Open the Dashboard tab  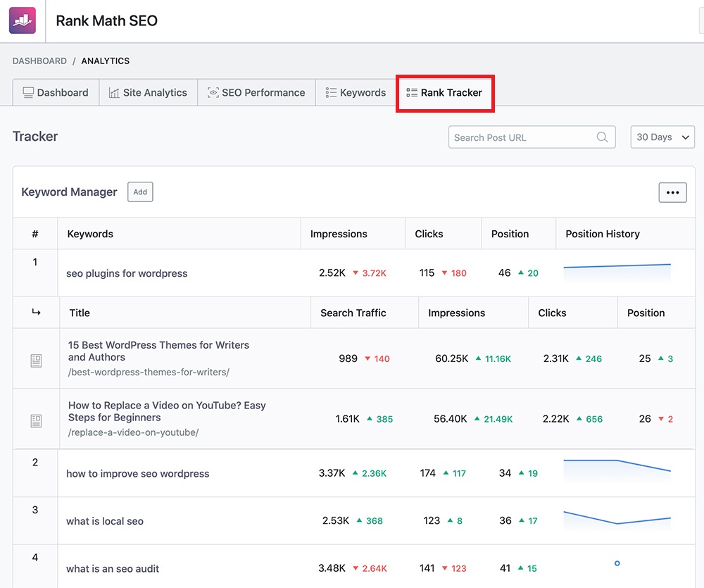click(x=56, y=92)
